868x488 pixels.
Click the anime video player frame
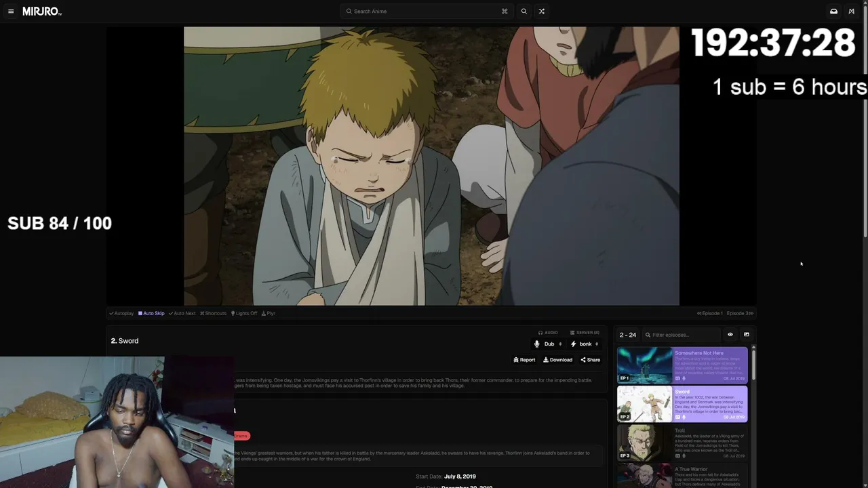tap(431, 166)
